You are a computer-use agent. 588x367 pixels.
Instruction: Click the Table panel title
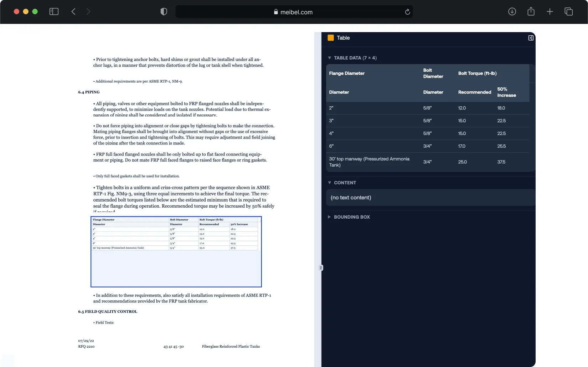[343, 38]
